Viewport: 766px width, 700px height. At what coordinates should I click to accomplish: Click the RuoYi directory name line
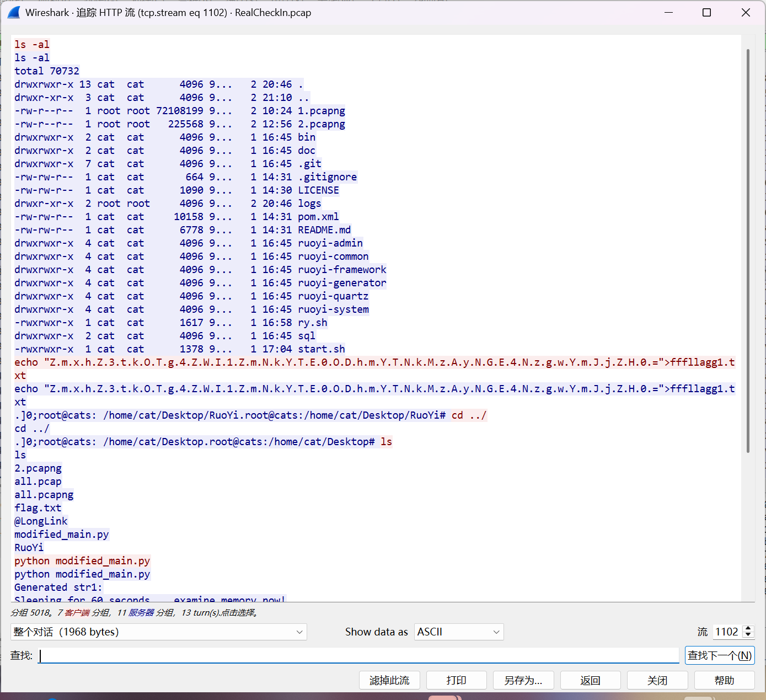point(29,547)
